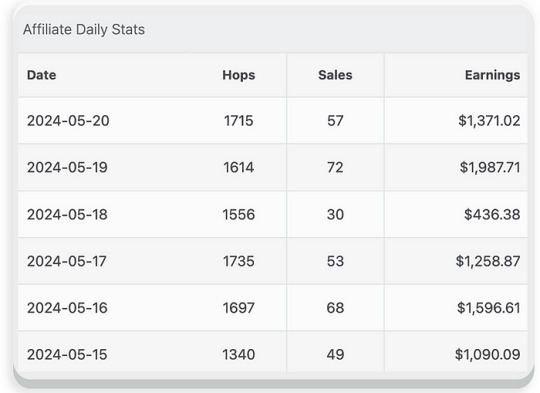Viewport: 540px width, 393px height.
Task: Click the 2024-05-17 date cell
Action: 67,261
